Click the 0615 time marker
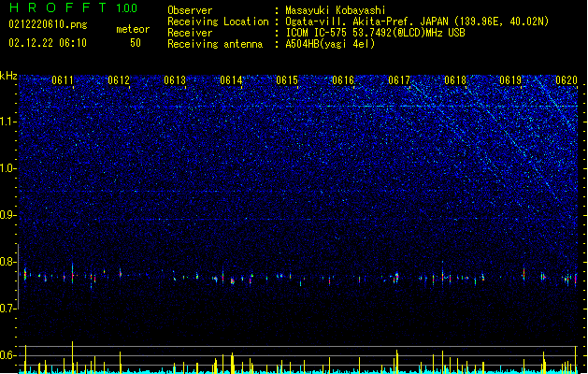 pyautogui.click(x=287, y=80)
